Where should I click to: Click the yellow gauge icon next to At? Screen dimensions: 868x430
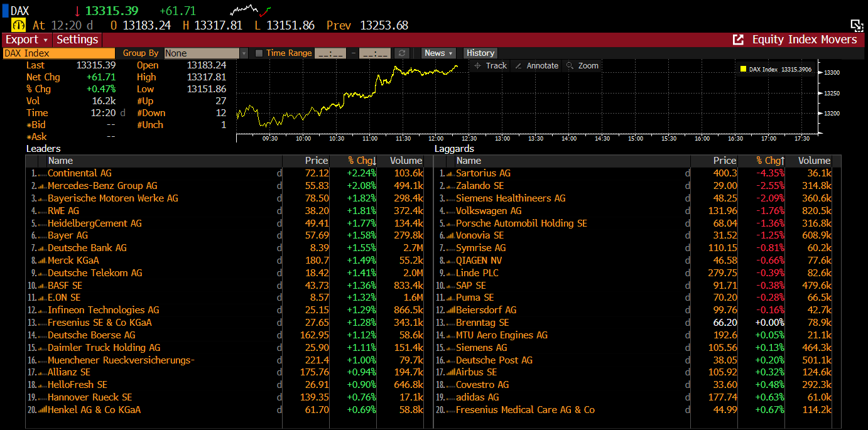[18, 25]
